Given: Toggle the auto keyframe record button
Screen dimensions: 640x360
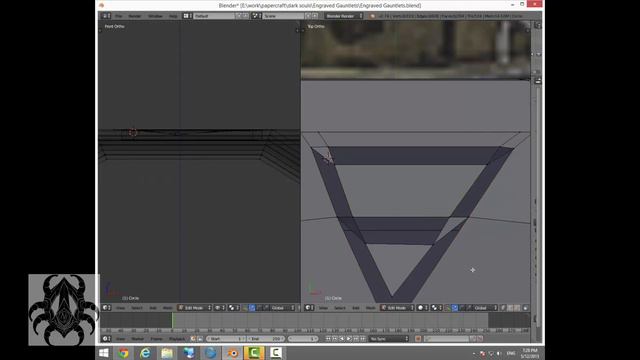Looking at the screenshot, I should tap(418, 339).
